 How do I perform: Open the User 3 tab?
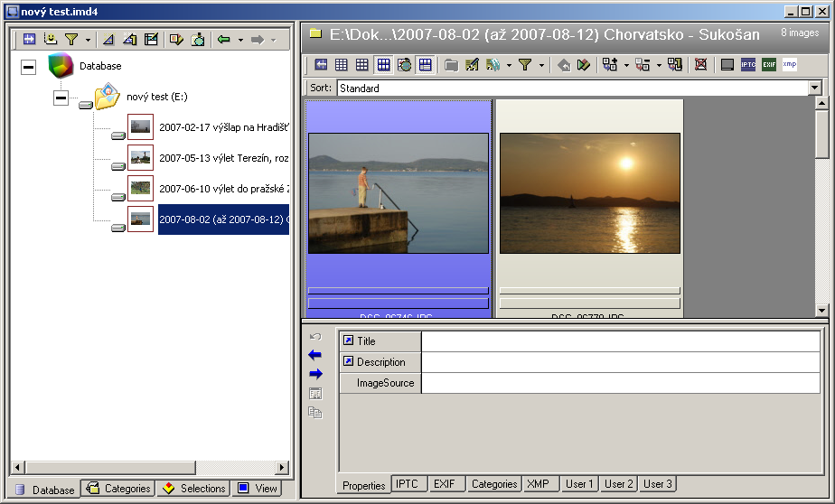pos(658,484)
